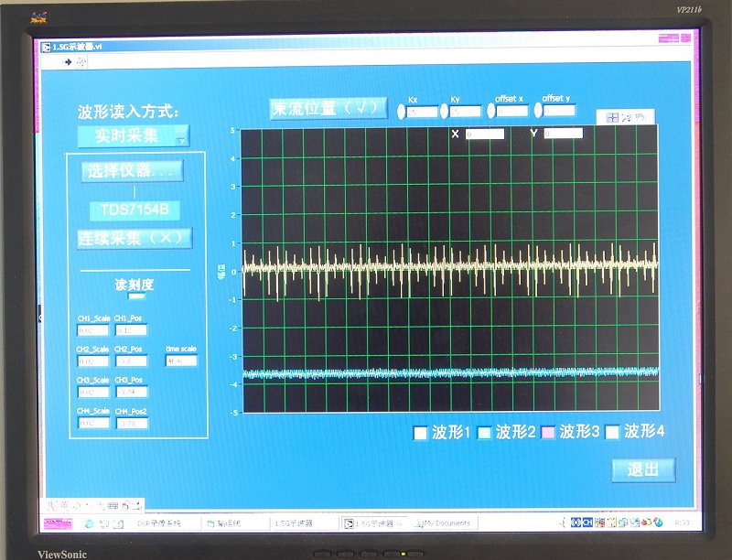Click the 读刻度 indicator light
732x560 pixels.
tap(135, 296)
